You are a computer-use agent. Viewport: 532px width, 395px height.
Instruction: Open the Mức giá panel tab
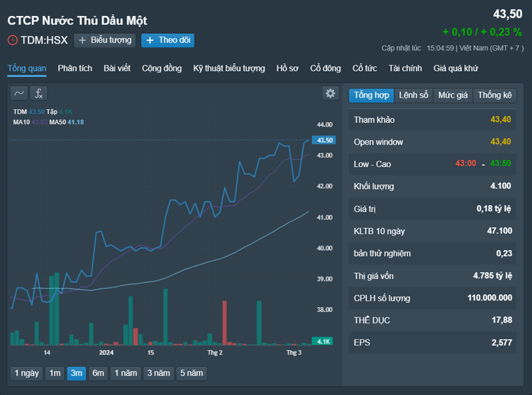click(x=453, y=95)
